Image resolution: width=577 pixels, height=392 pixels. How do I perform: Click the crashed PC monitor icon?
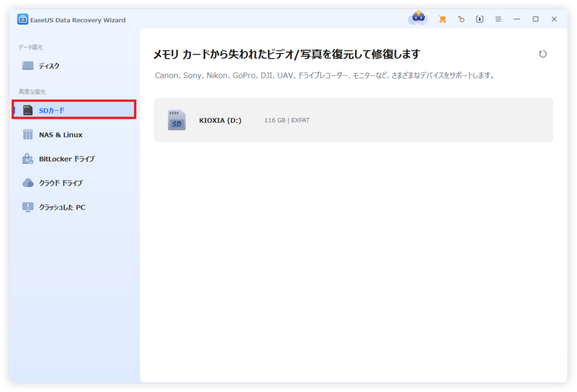coord(28,207)
